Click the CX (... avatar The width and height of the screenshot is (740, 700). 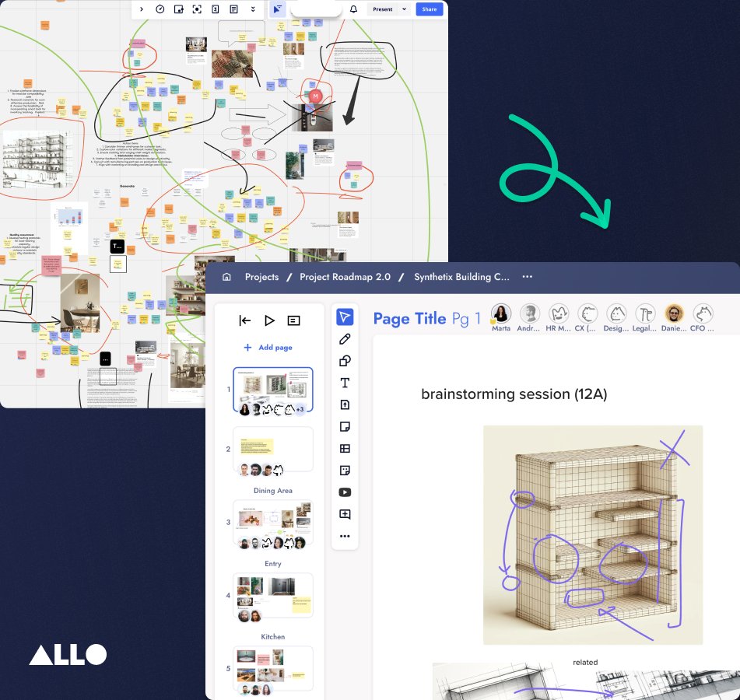click(587, 313)
